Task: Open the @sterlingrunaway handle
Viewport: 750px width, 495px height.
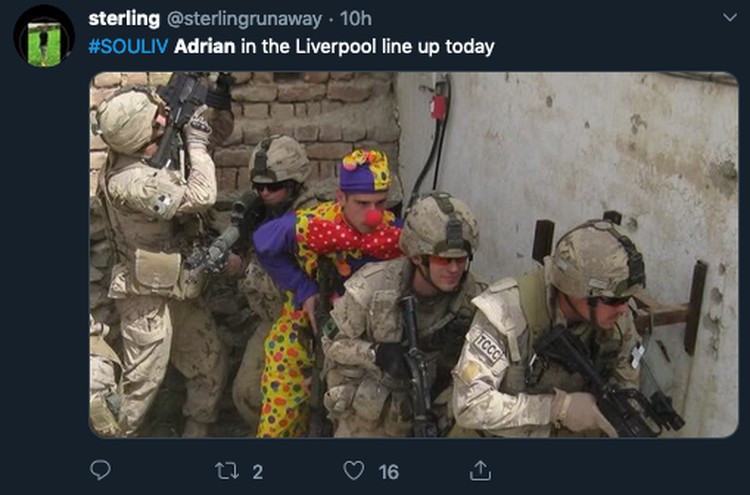Action: [x=244, y=19]
